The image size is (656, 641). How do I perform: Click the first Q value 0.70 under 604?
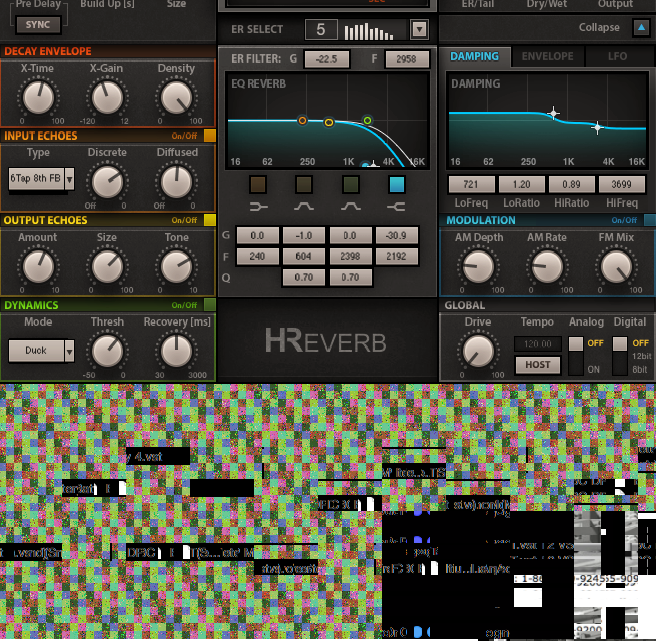pos(304,277)
